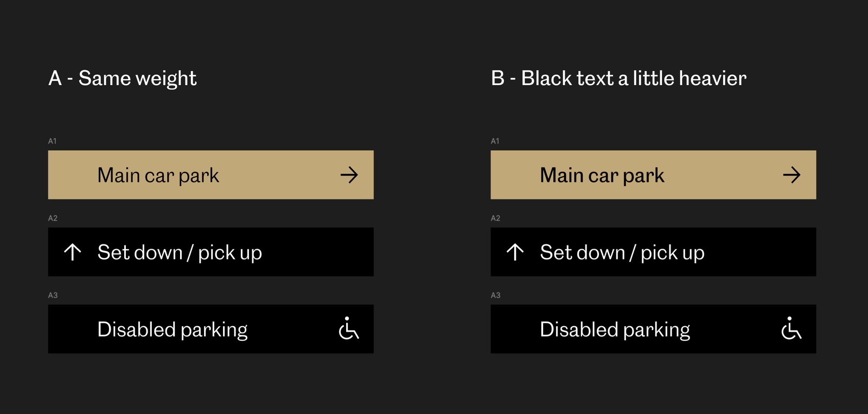Click the wheelchair icon in option B's Disabled parking sign

pos(792,328)
